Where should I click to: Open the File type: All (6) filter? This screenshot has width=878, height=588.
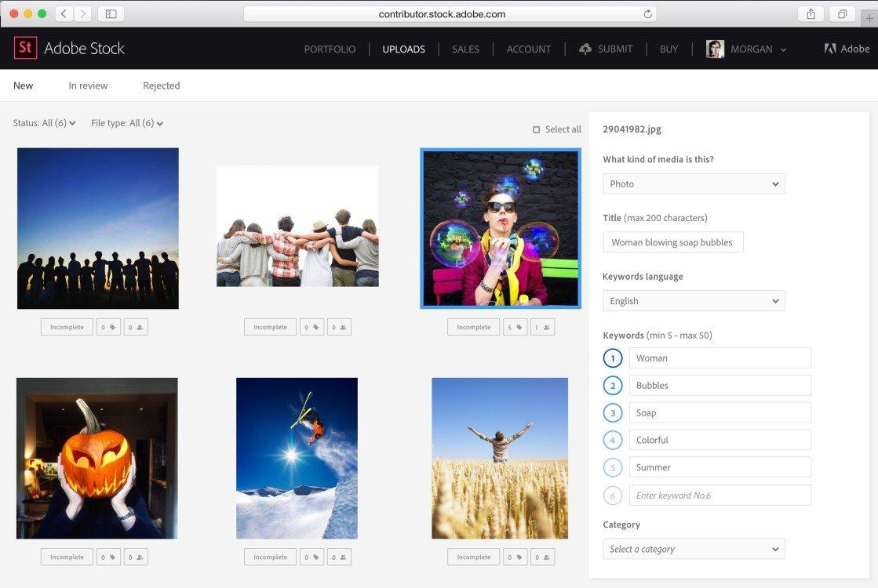(x=127, y=123)
